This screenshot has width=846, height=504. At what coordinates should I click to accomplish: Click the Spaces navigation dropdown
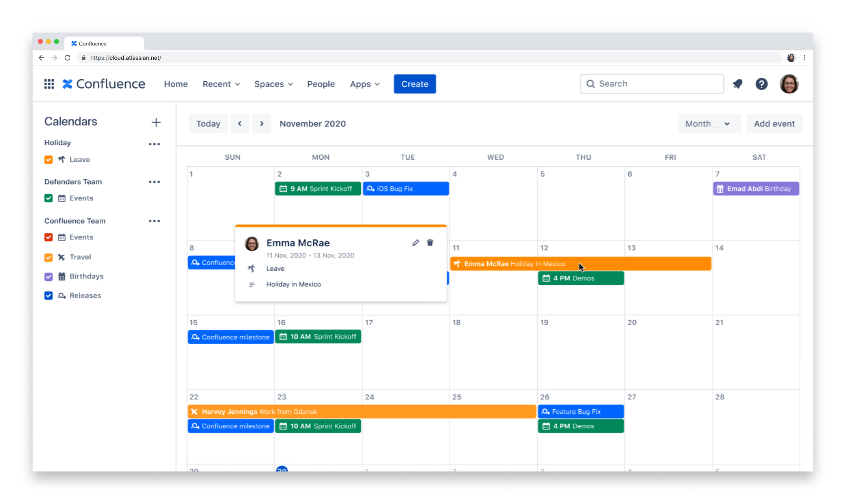[x=273, y=84]
